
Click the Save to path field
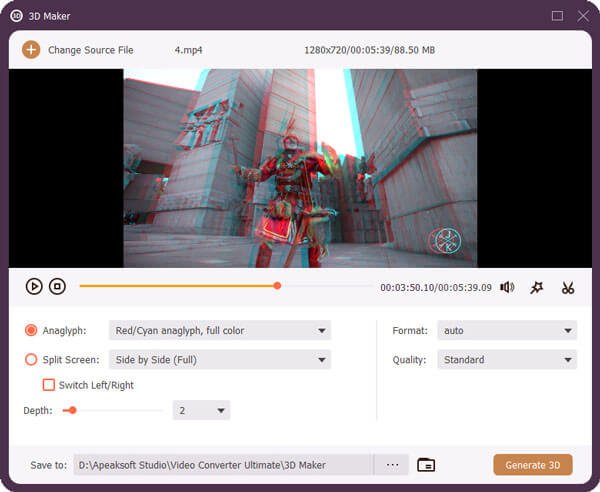coord(223,465)
